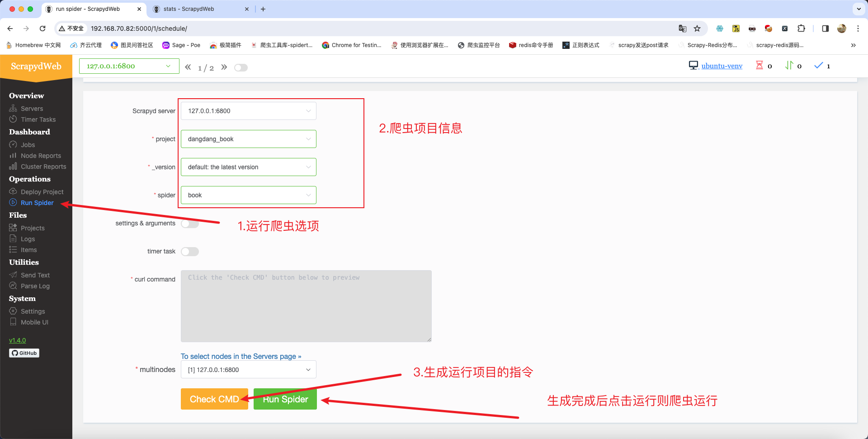Reload the browser page
Image resolution: width=868 pixels, height=439 pixels.
point(42,29)
